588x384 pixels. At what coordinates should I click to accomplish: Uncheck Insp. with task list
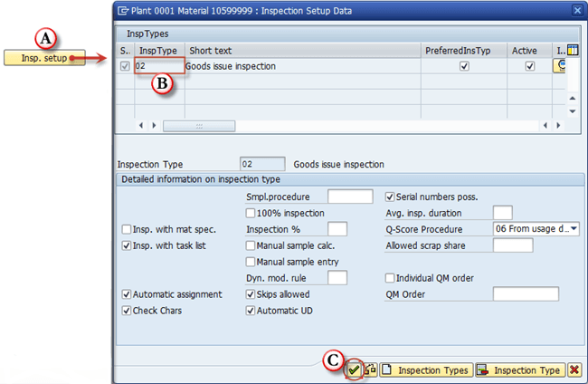[x=127, y=245]
